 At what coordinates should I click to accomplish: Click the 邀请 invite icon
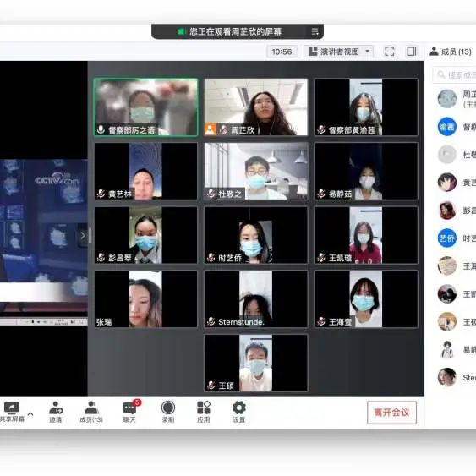pos(56,408)
